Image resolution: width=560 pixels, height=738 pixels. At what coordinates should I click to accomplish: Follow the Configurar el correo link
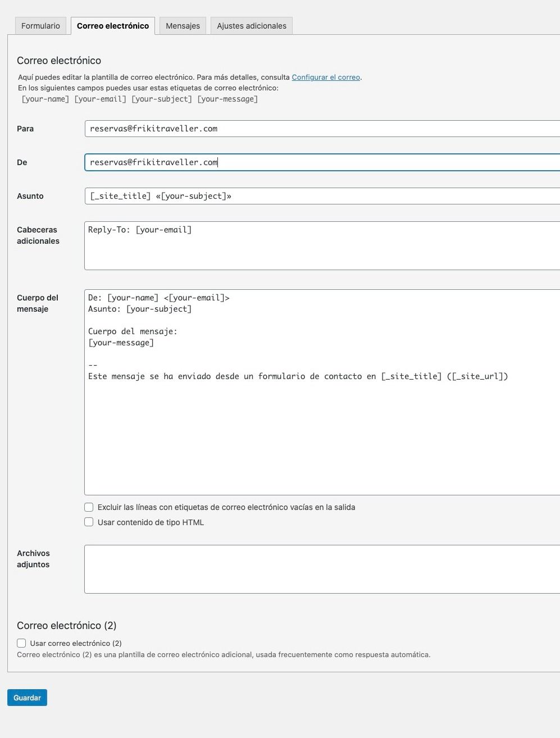click(x=326, y=78)
